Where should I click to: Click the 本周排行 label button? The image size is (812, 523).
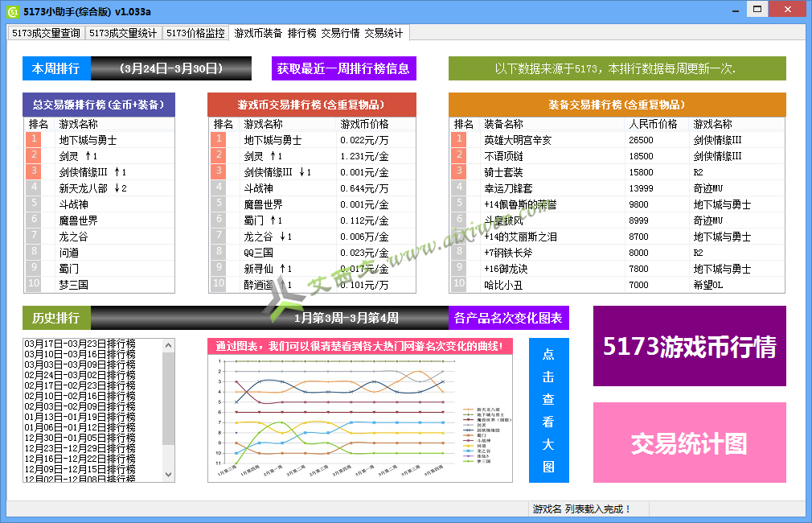(56, 68)
